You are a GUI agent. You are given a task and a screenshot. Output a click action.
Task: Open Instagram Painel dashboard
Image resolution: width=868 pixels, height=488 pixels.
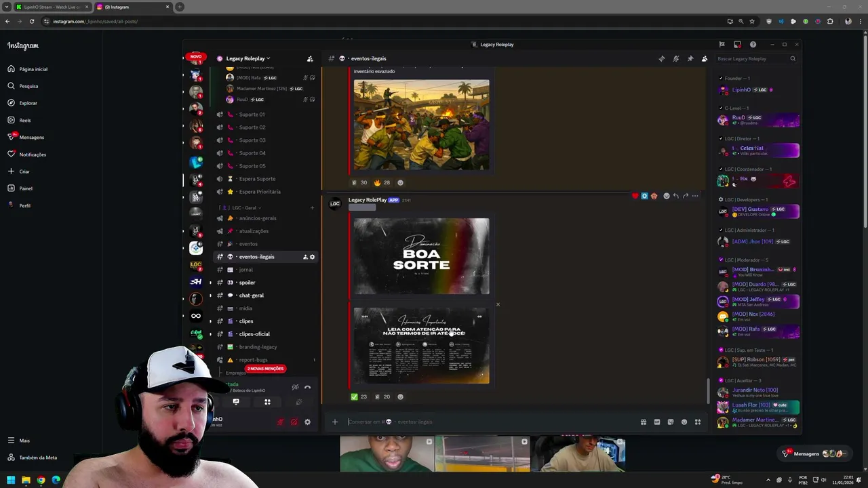coord(20,188)
